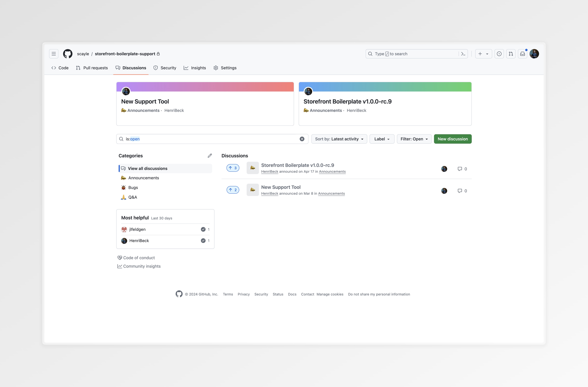Viewport: 588px width, 387px height.
Task: Open the Filter: Open dropdown
Action: point(414,139)
